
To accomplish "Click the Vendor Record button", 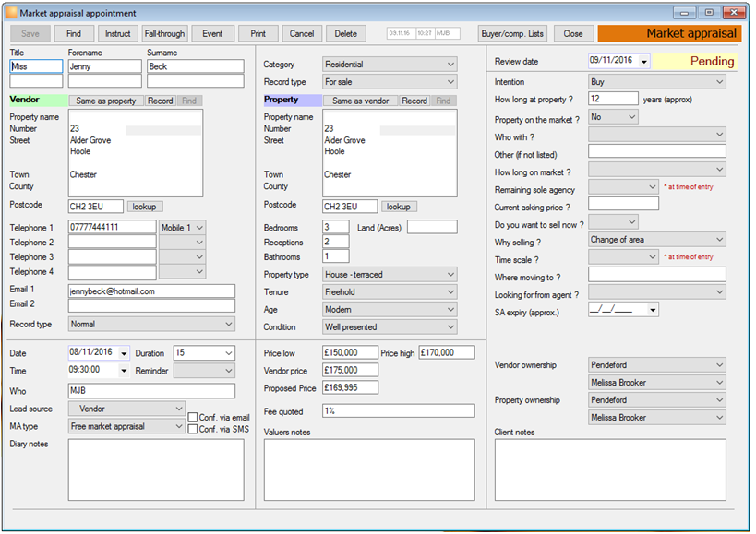I will 160,101.
